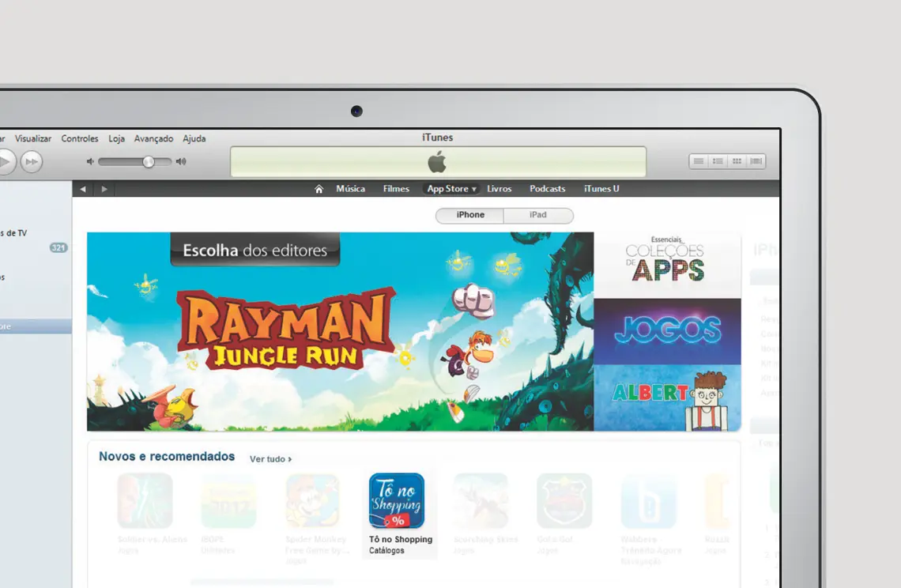This screenshot has width=901, height=588.
Task: Open Coleções de Apps essentials banner
Action: point(667,265)
